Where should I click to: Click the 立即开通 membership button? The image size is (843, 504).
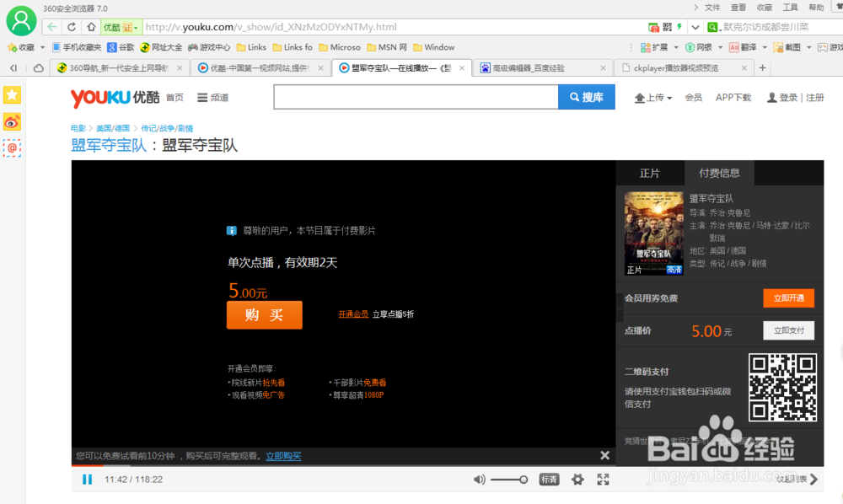pyautogui.click(x=789, y=298)
